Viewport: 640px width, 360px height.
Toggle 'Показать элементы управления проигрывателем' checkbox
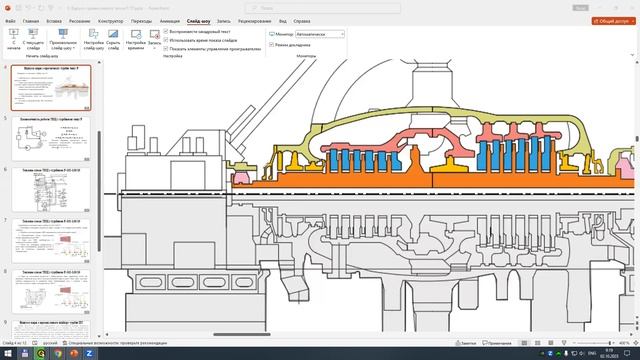166,49
